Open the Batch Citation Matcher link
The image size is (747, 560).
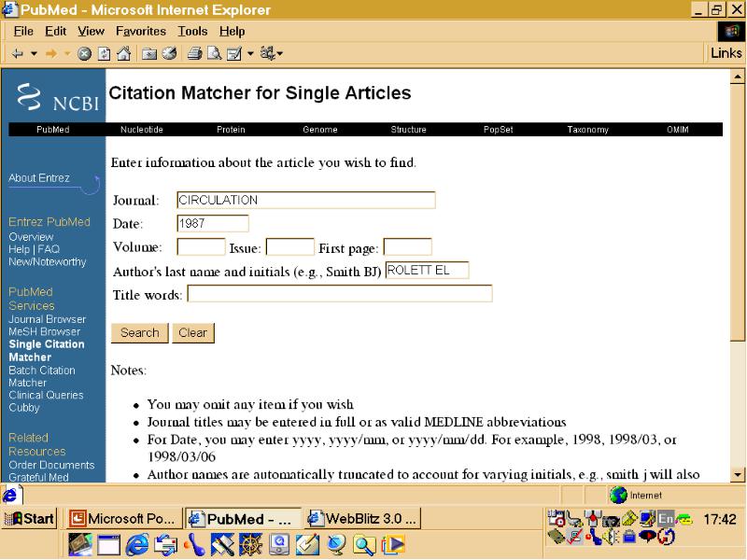pos(42,376)
